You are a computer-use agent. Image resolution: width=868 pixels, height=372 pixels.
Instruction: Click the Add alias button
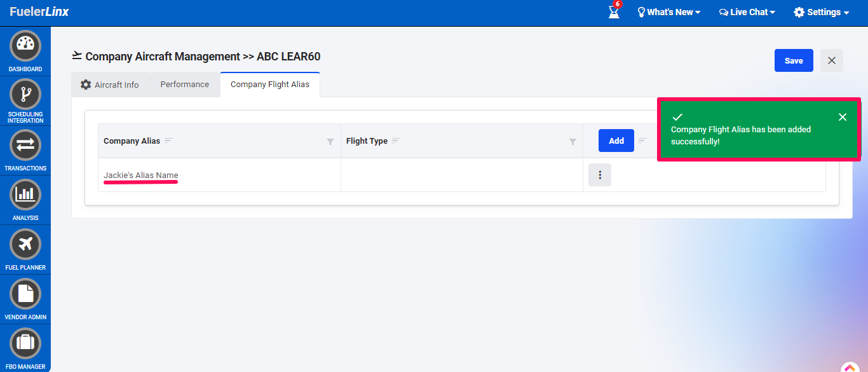[616, 141]
